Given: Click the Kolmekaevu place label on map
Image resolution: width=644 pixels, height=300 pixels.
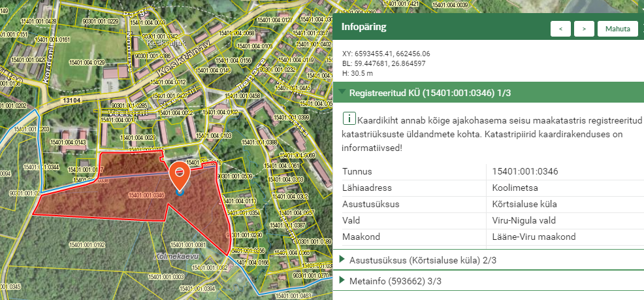Looking at the screenshot, I should (x=176, y=256).
